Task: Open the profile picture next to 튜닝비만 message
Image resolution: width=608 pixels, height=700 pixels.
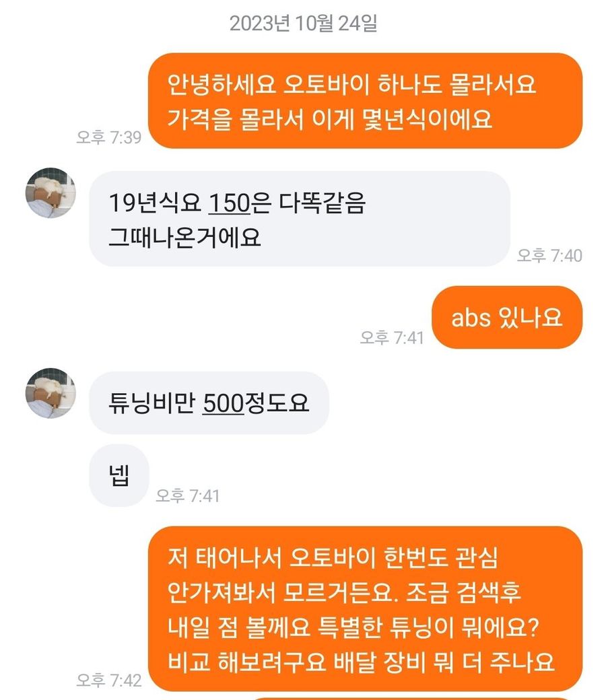Action: pyautogui.click(x=50, y=393)
